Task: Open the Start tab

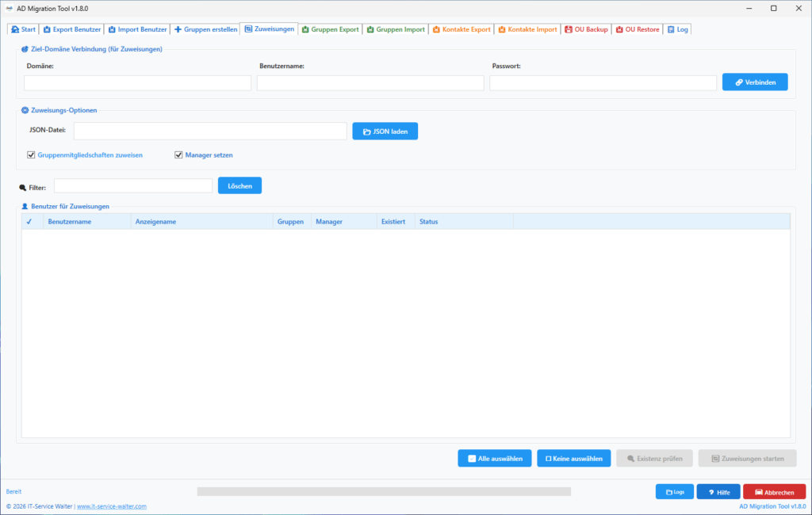Action: pyautogui.click(x=23, y=29)
